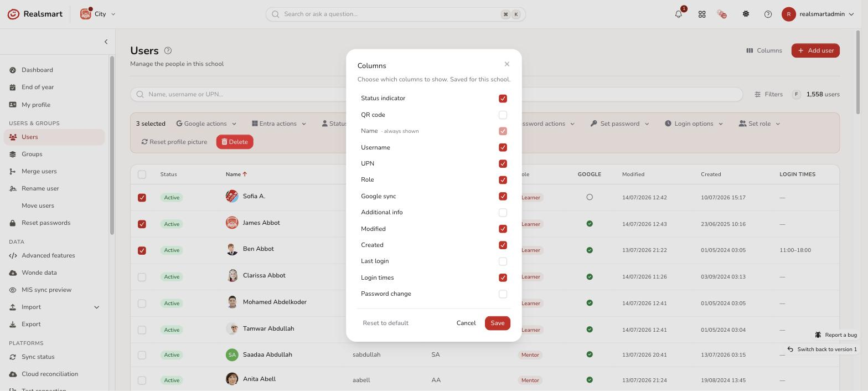Click the settings gear in header
The height and width of the screenshot is (391, 868).
[x=746, y=14]
